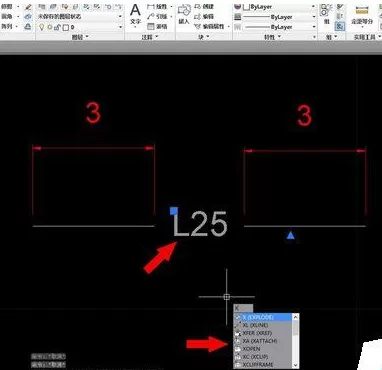Select X (EXPLODE) in command suggestions
This screenshot has width=382, height=370.
[263, 317]
